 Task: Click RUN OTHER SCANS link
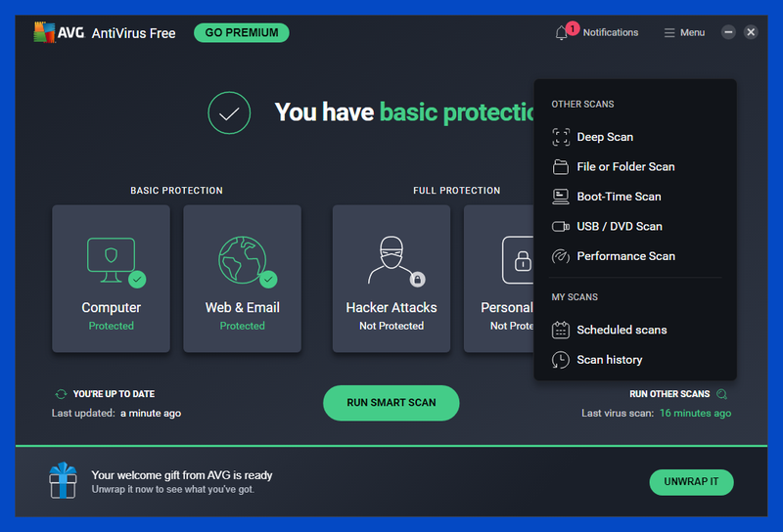click(669, 394)
